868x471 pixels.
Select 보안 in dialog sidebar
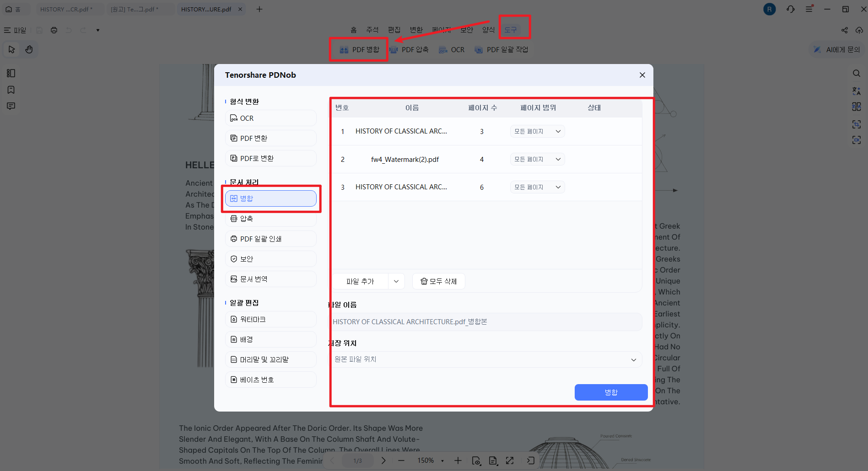271,259
